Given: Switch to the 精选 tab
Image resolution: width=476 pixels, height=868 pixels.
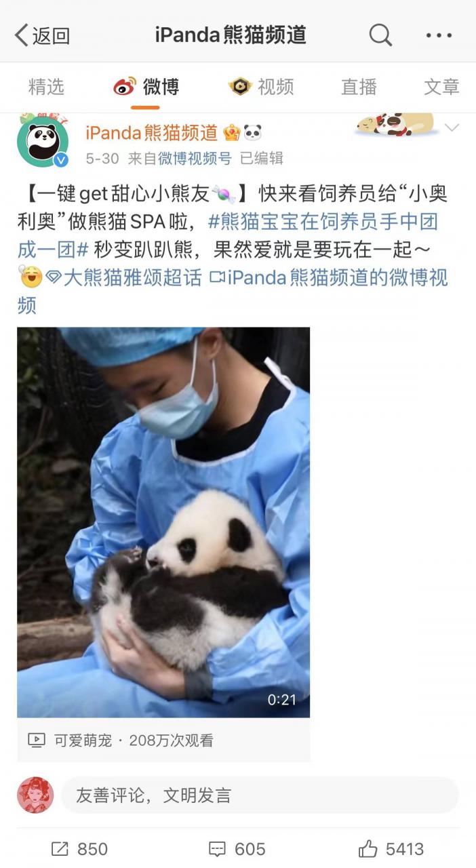Looking at the screenshot, I should pos(46,87).
